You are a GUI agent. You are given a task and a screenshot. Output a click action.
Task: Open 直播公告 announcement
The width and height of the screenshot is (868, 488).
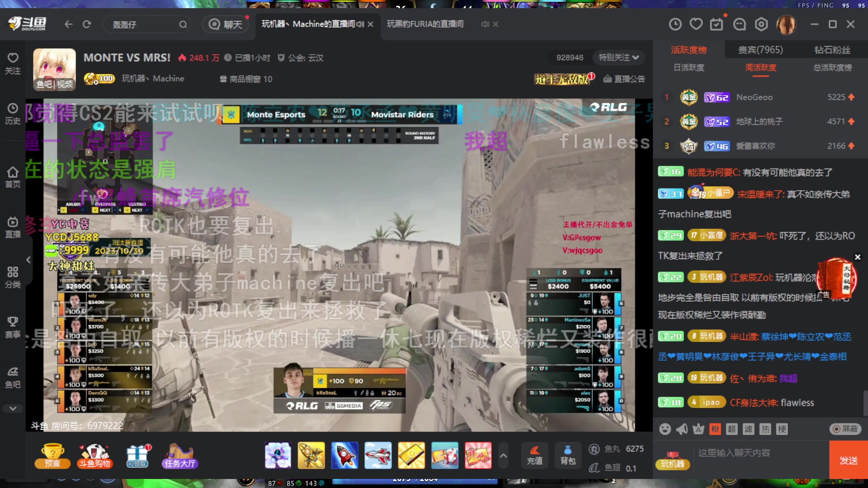pyautogui.click(x=624, y=79)
